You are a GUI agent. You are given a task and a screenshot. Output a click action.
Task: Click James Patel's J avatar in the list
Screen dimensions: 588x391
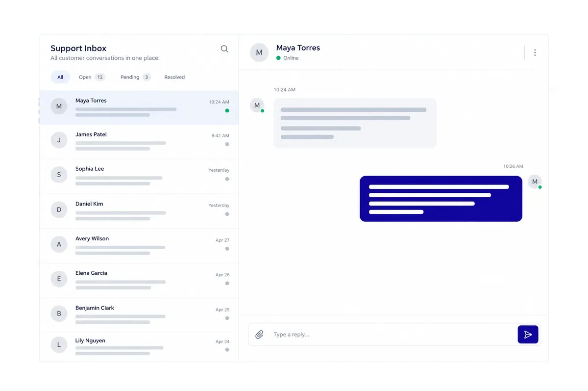pyautogui.click(x=59, y=140)
